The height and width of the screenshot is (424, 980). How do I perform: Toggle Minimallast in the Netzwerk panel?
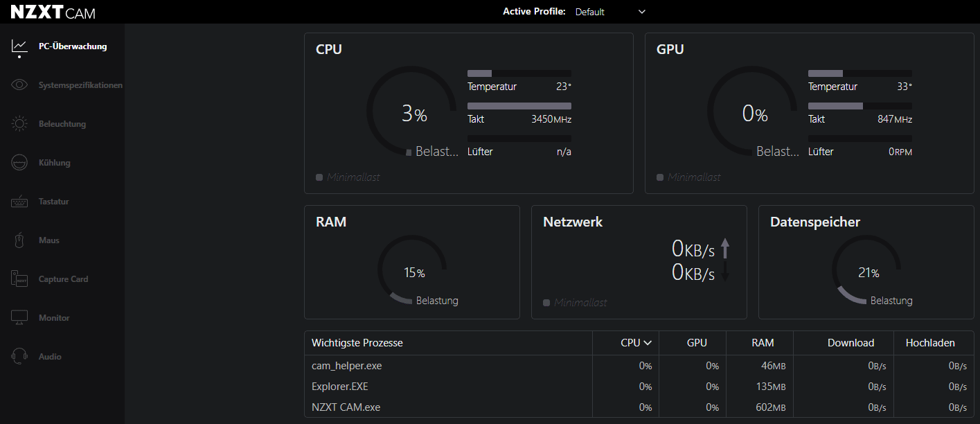546,303
